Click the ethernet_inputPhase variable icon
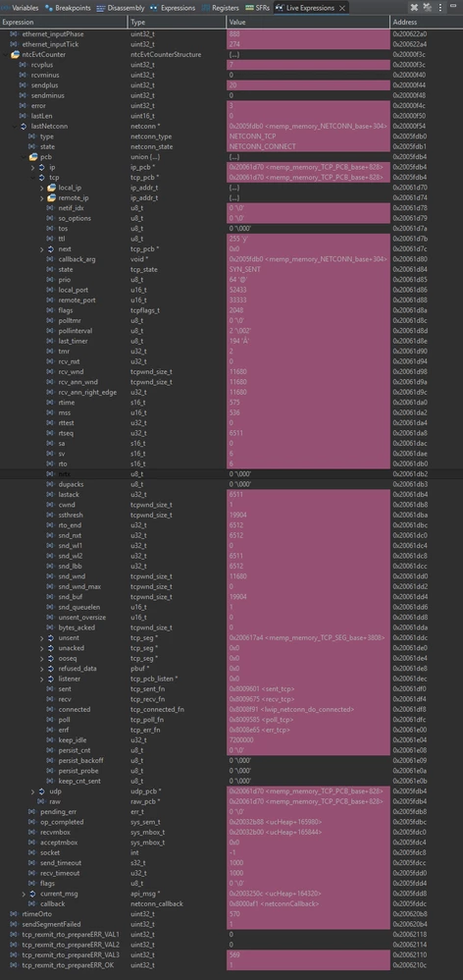Image resolution: width=463 pixels, height=980 pixels. click(15, 34)
